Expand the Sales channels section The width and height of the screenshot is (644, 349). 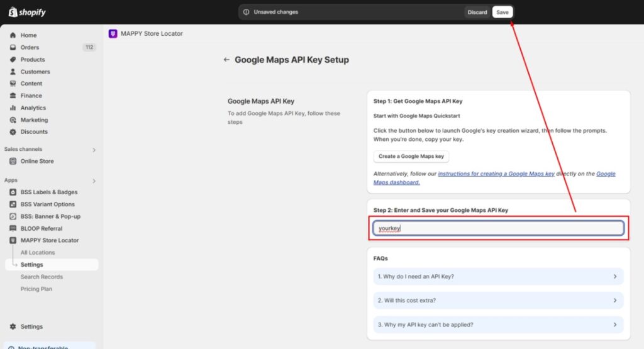click(94, 150)
